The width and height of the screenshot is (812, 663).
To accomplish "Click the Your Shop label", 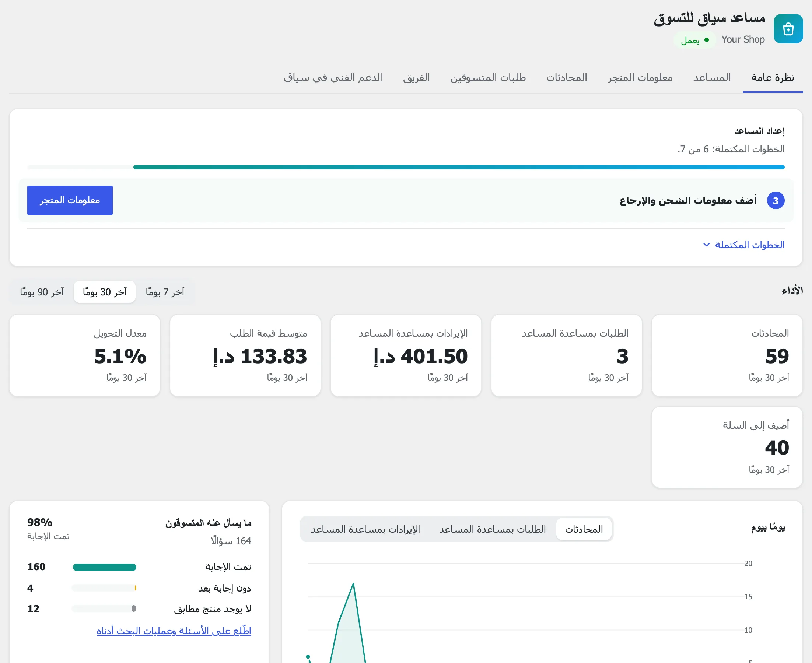I will [743, 40].
